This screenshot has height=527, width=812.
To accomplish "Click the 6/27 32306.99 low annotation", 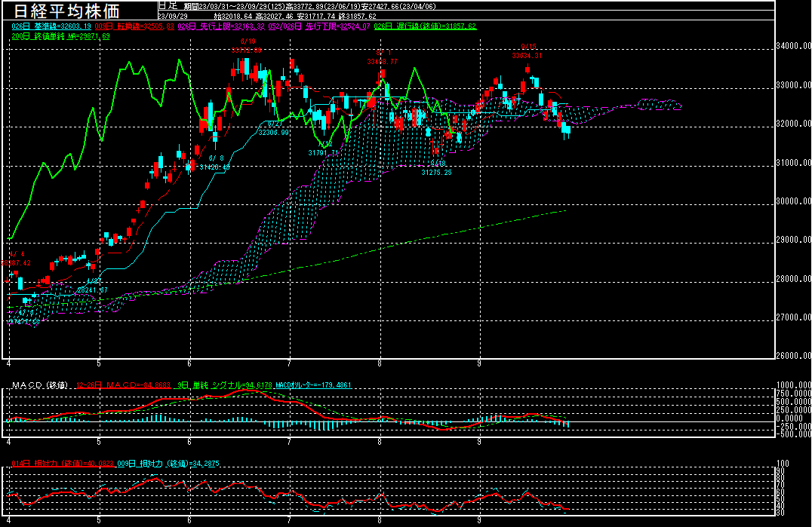I will (273, 129).
